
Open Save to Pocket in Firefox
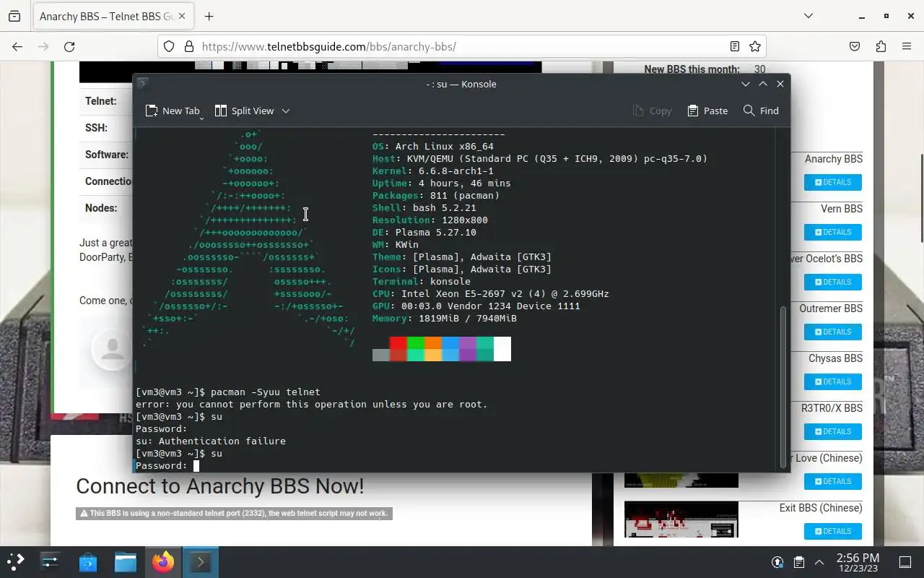coord(855,46)
